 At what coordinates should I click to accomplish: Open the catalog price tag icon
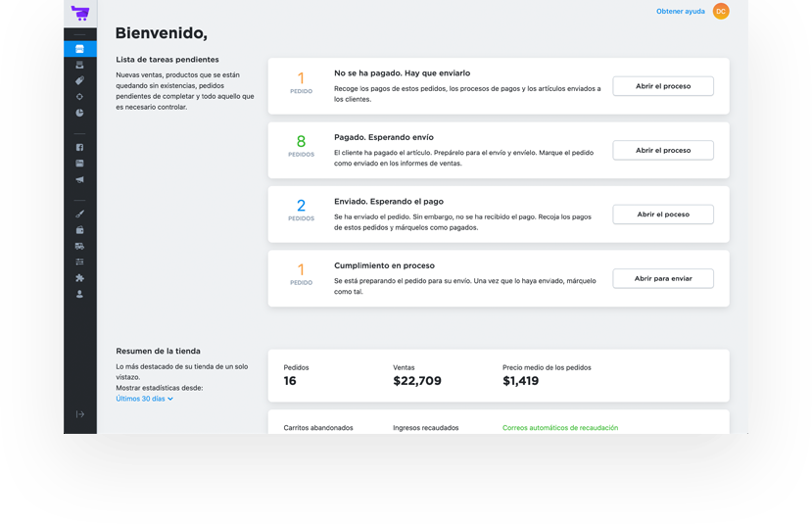79,80
